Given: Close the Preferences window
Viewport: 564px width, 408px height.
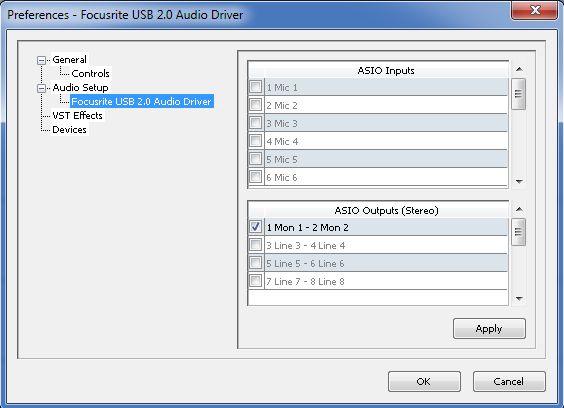Looking at the screenshot, I should click(535, 10).
